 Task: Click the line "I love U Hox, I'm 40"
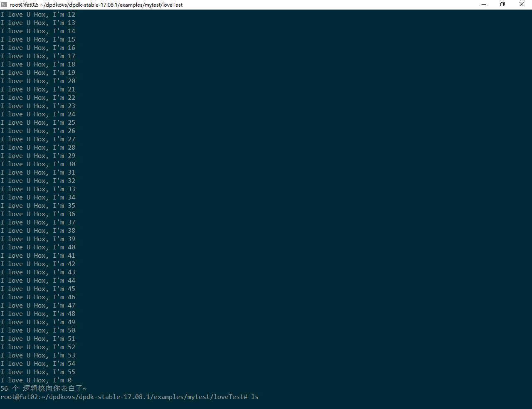pos(38,247)
